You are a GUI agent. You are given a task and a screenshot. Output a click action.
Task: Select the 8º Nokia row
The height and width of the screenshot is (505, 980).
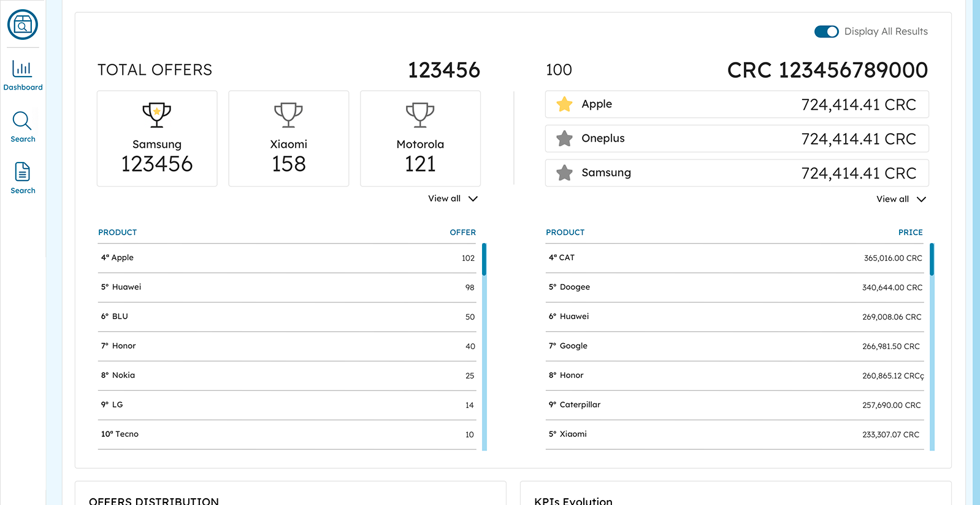[x=287, y=376]
